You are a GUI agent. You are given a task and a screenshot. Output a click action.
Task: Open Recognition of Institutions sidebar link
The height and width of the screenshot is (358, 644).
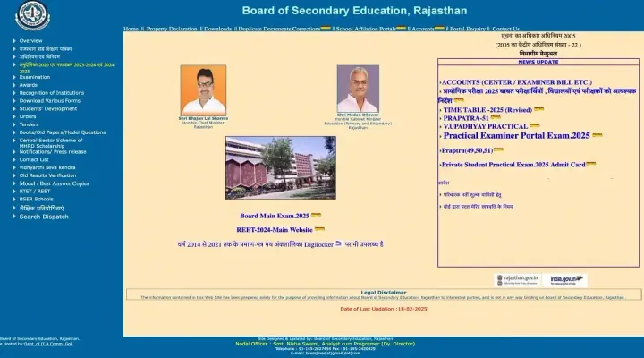[x=52, y=93]
